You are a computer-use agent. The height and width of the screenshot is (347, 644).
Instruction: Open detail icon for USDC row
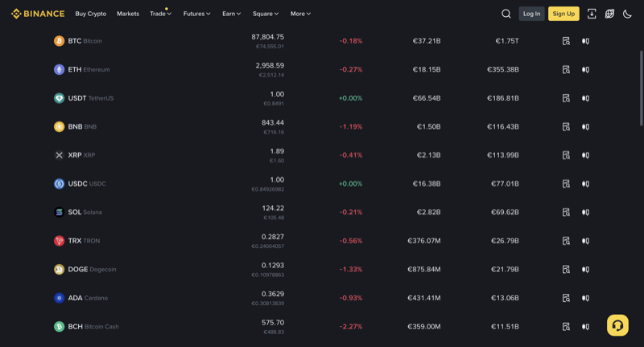[x=566, y=184]
